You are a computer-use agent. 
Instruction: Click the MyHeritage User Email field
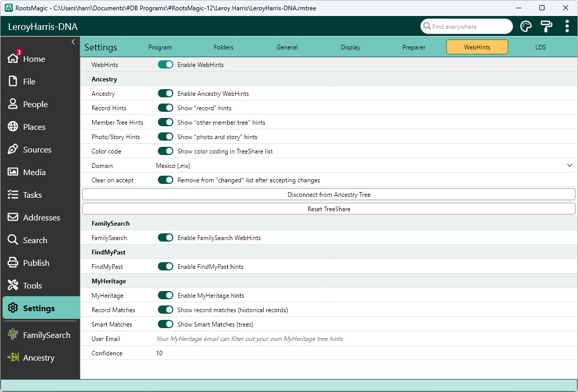[x=365, y=338]
